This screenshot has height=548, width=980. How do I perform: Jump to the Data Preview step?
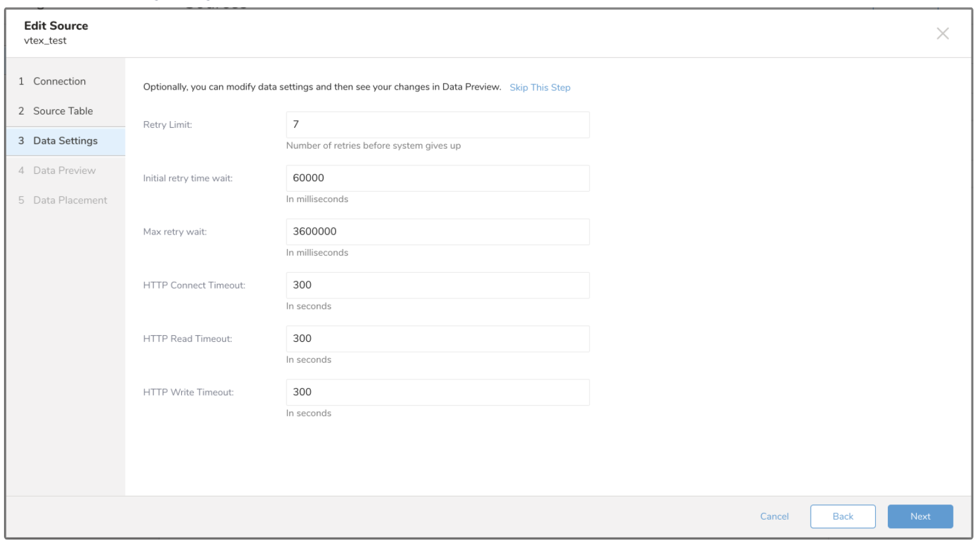[64, 171]
